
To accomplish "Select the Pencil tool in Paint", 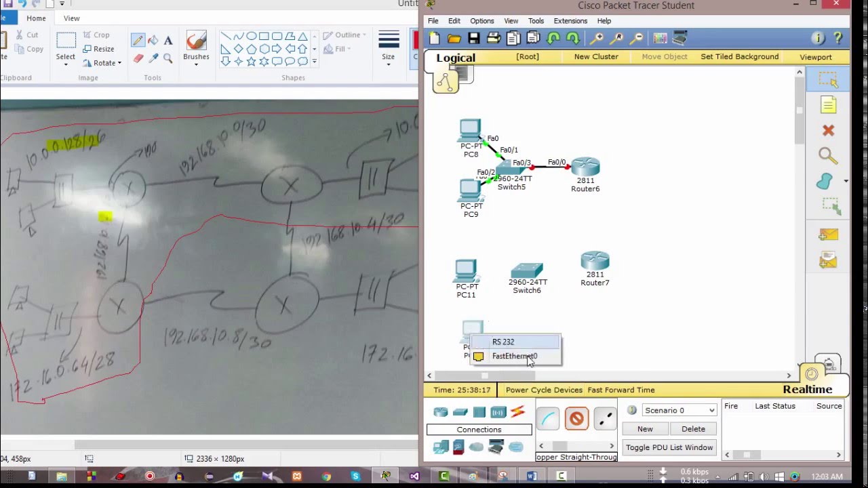I will coord(138,40).
